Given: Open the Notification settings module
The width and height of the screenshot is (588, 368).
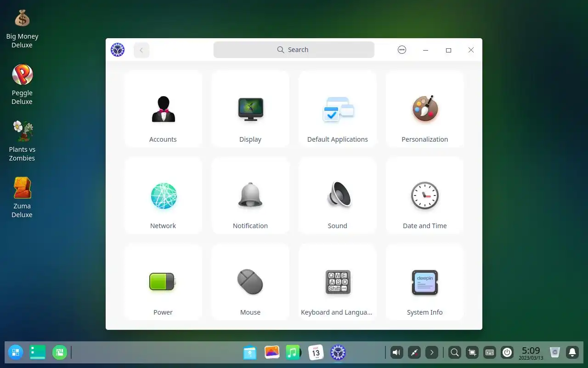Looking at the screenshot, I should pyautogui.click(x=250, y=195).
